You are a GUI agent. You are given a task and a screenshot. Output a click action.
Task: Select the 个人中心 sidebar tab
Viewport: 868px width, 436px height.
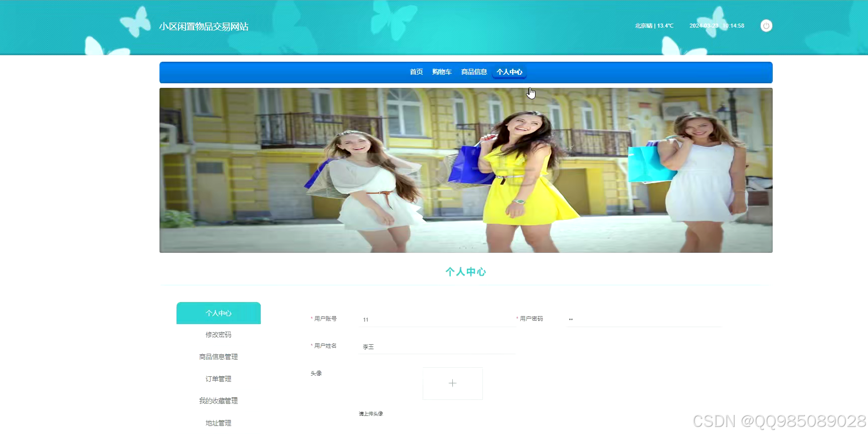219,313
